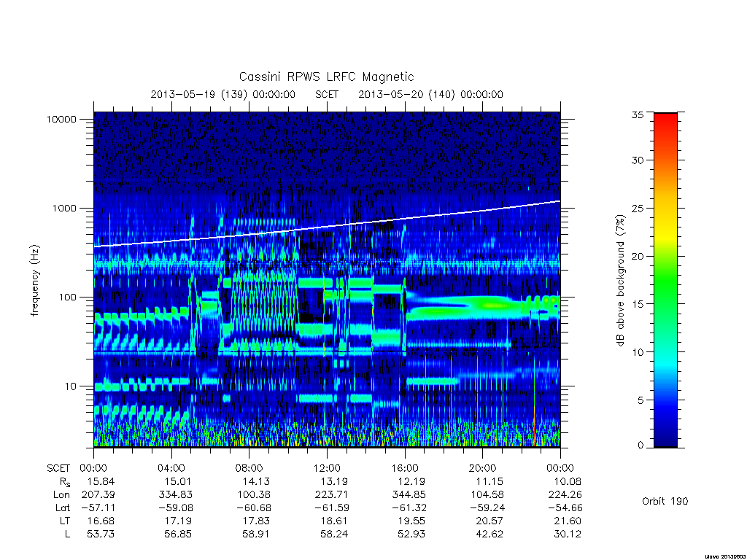747x560 pixels.
Task: Click the Lon value 223.71
Action: [332, 495]
